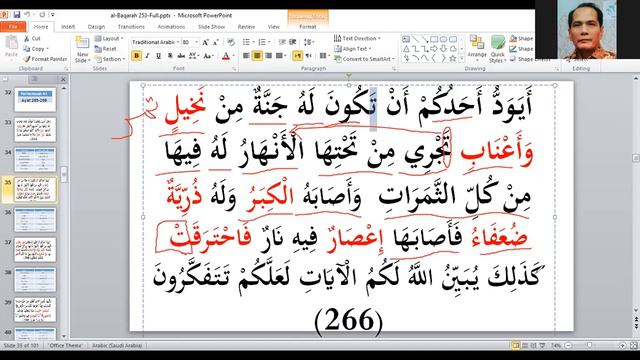Image resolution: width=640 pixels, height=360 pixels.
Task: Click Convert to SmartArt
Action: click(x=365, y=59)
